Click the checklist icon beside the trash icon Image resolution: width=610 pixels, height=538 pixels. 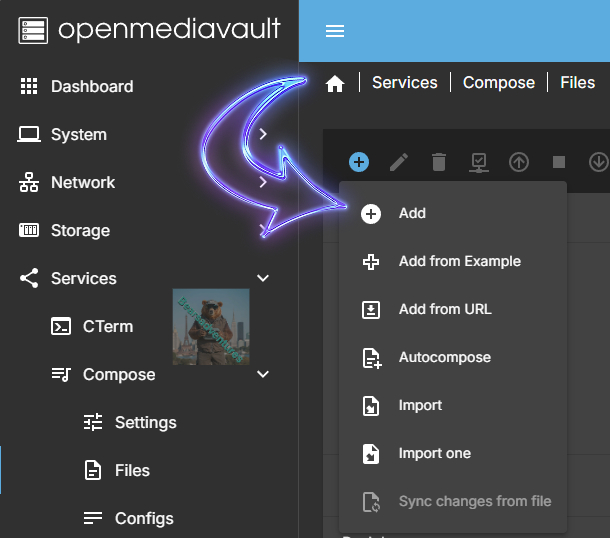pyautogui.click(x=479, y=162)
